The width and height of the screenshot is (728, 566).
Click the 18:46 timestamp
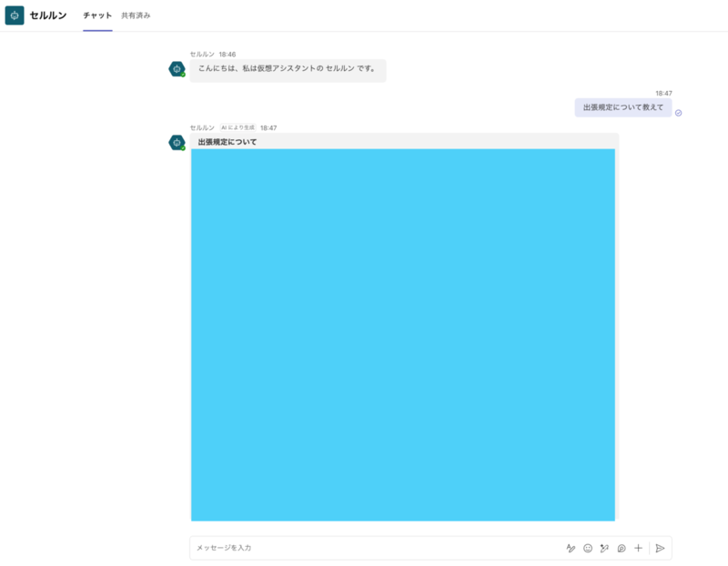coord(227,55)
